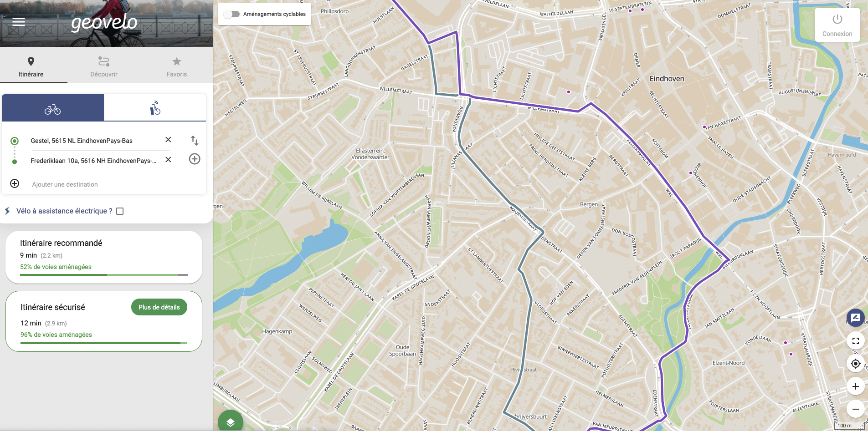The height and width of the screenshot is (431, 868).
Task: Switch to the Découvrir tab
Action: 104,66
